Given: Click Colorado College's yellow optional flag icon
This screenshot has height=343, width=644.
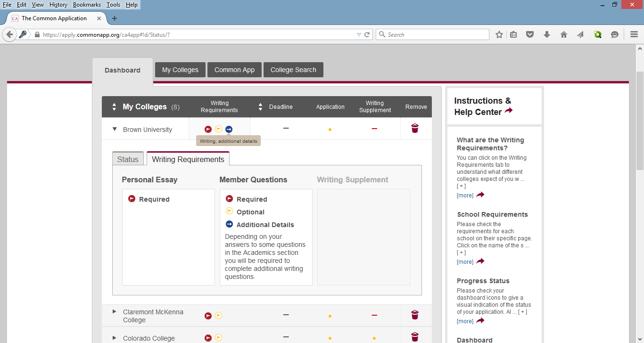Looking at the screenshot, I should click(x=218, y=338).
